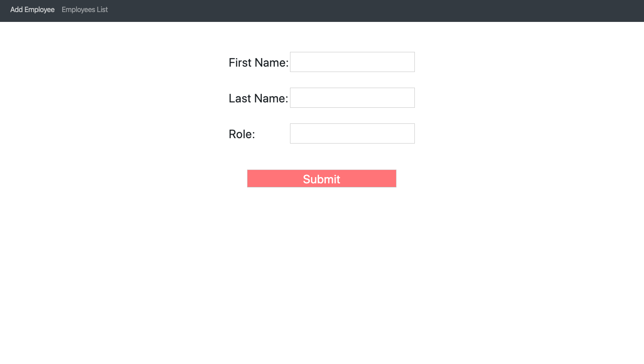Click the Add Employee navigation link
This screenshot has height=364, width=644.
pos(32,9)
